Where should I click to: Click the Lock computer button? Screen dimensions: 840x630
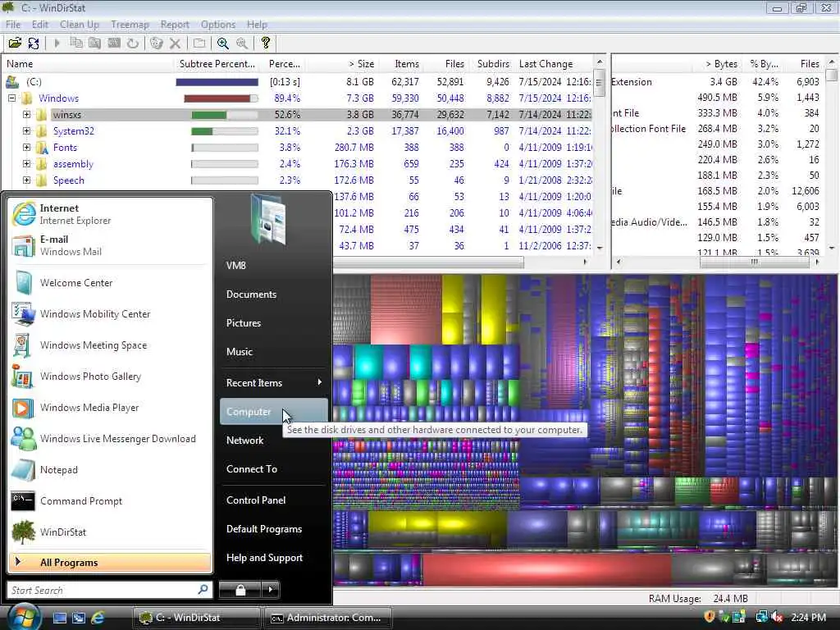[x=240, y=590]
